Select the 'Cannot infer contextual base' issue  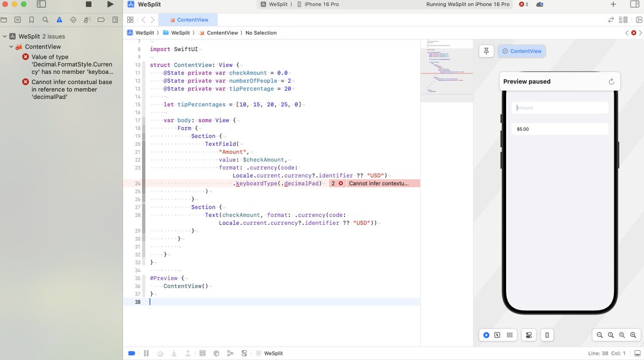tap(67, 90)
